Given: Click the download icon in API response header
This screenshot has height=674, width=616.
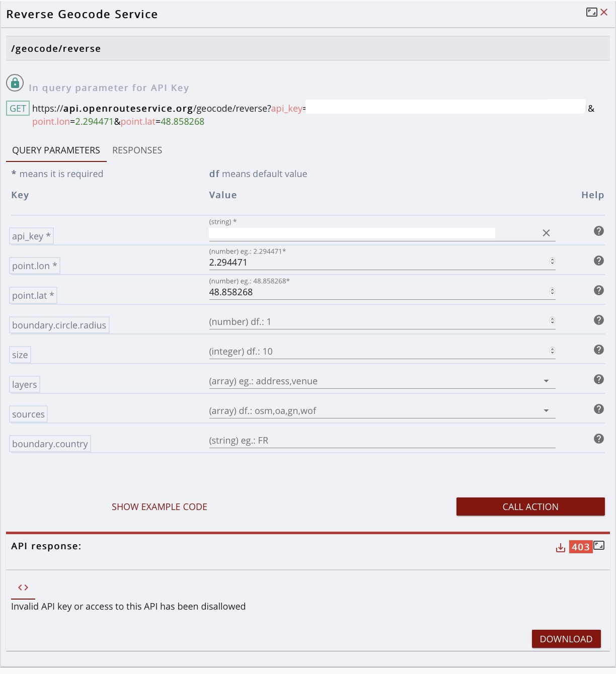Looking at the screenshot, I should click(x=559, y=547).
